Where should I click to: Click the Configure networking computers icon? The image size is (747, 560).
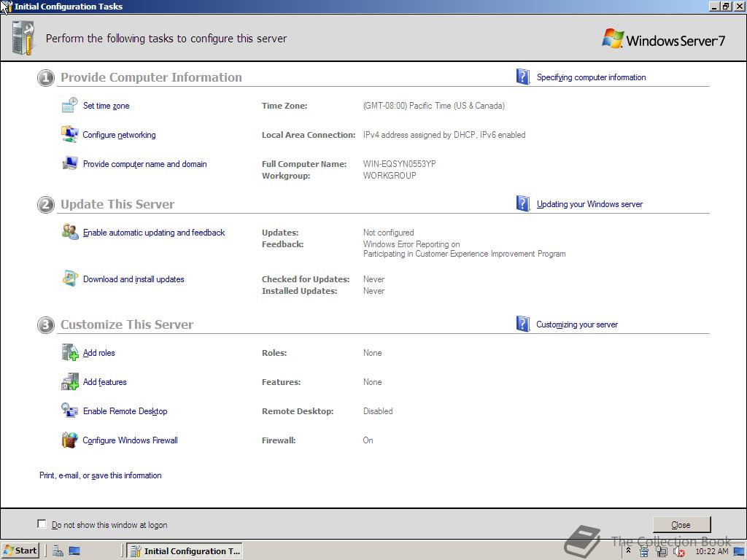[69, 134]
